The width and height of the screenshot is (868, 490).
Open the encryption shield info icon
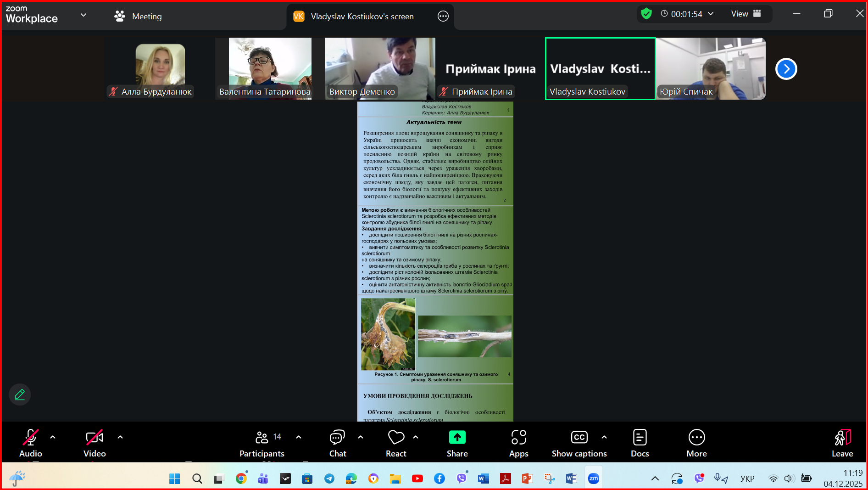coord(646,14)
